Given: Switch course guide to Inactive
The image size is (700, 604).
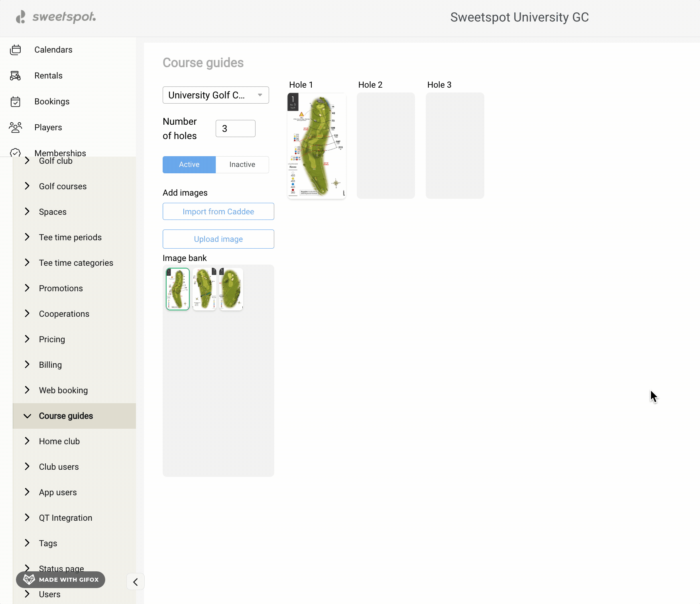Looking at the screenshot, I should (x=242, y=165).
